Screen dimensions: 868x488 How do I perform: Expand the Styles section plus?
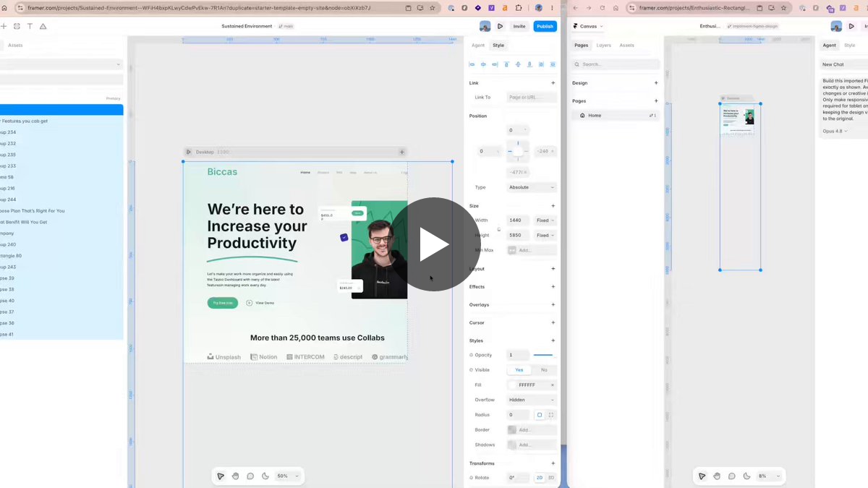[x=553, y=341]
